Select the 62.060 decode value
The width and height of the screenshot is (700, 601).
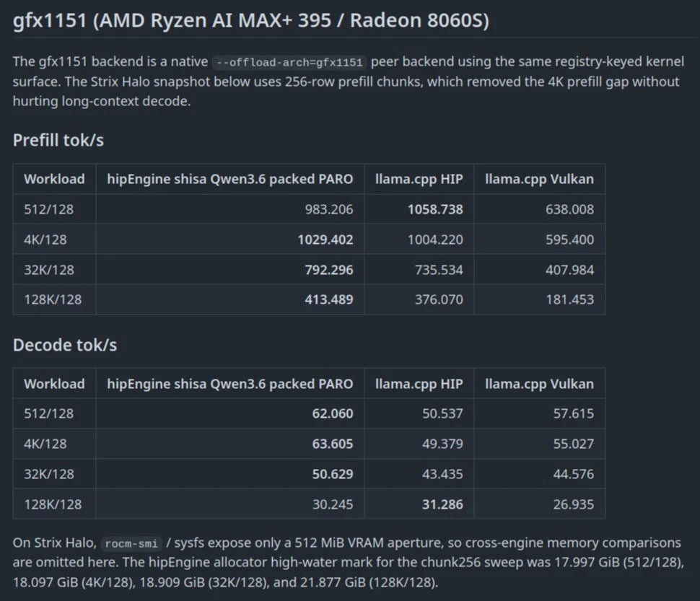coord(332,413)
